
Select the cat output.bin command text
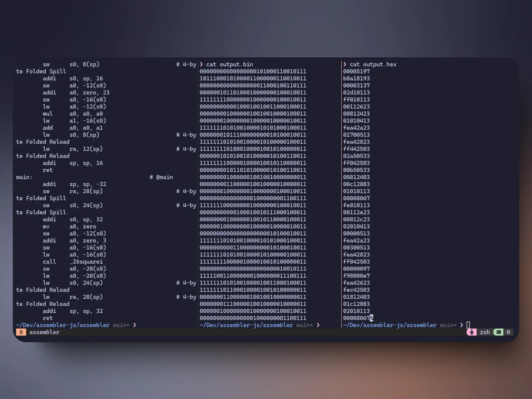pyautogui.click(x=229, y=64)
